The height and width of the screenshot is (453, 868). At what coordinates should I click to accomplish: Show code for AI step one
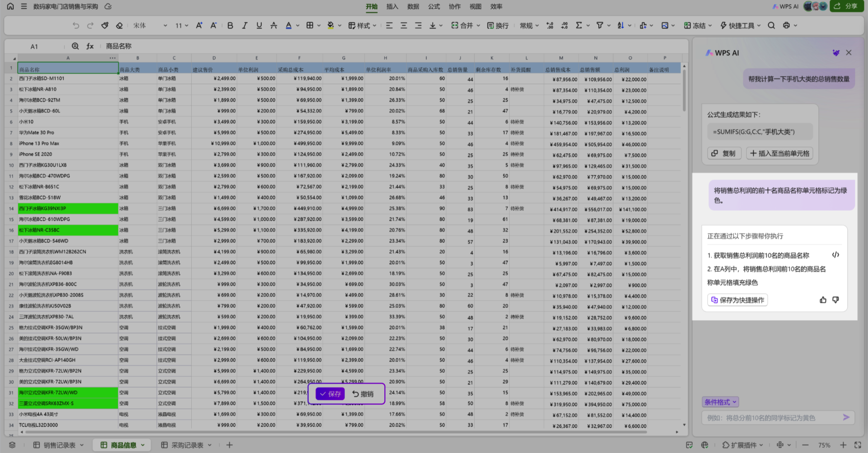836,255
